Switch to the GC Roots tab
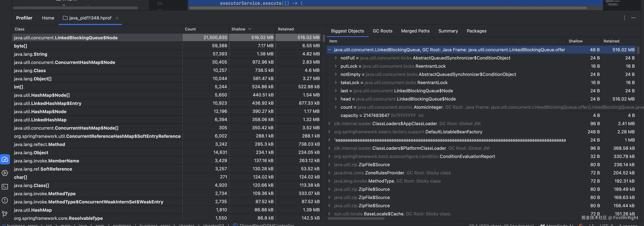Image resolution: width=644 pixels, height=226 pixels. pos(382,31)
